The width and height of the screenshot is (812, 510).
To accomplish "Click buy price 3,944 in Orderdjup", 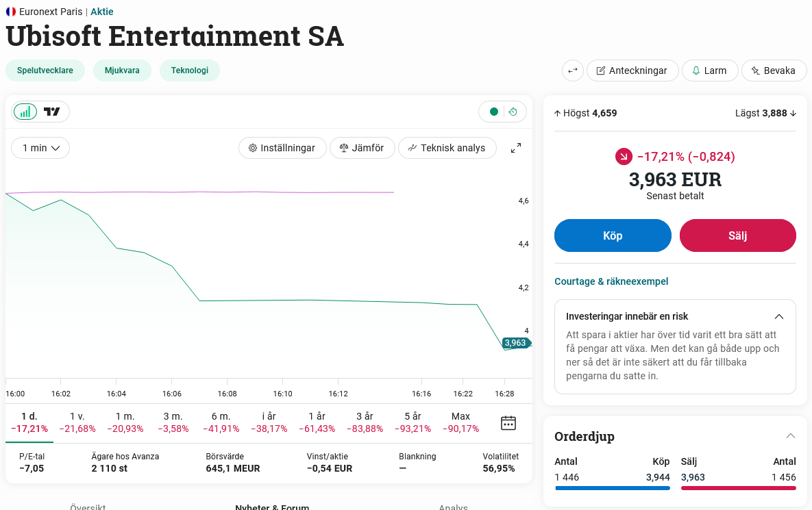I will tap(658, 477).
